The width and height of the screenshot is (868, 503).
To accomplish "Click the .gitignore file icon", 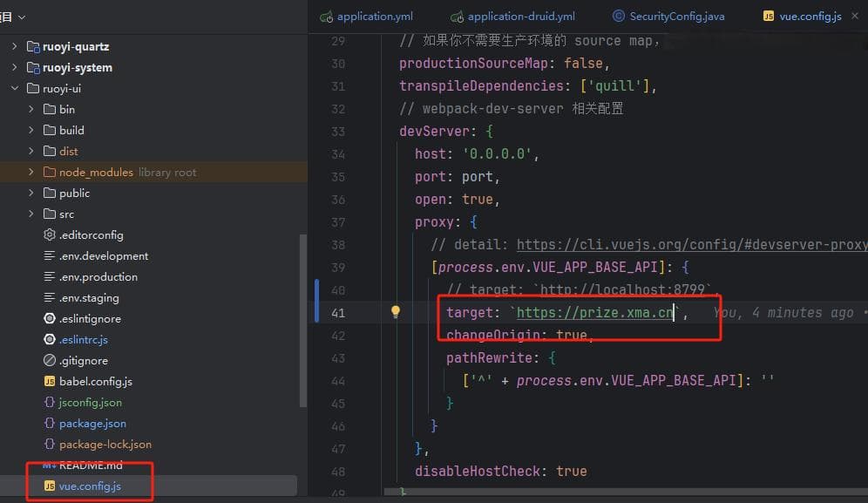I will click(x=50, y=360).
